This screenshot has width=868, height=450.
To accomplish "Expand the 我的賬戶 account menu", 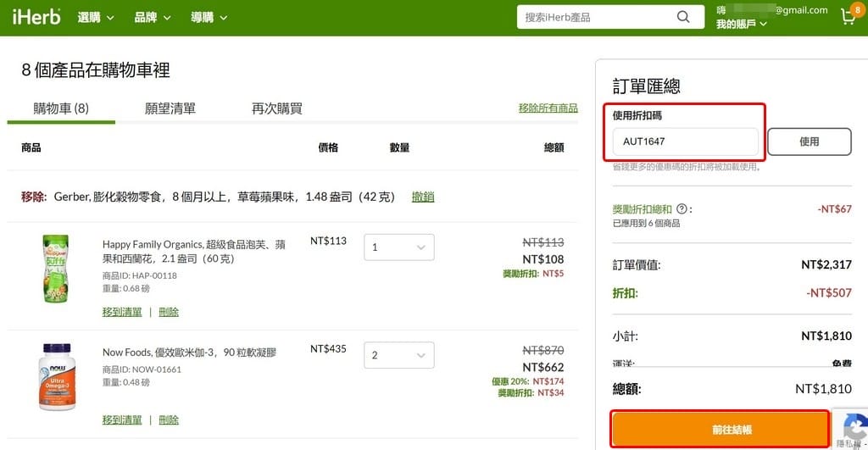I will [741, 24].
